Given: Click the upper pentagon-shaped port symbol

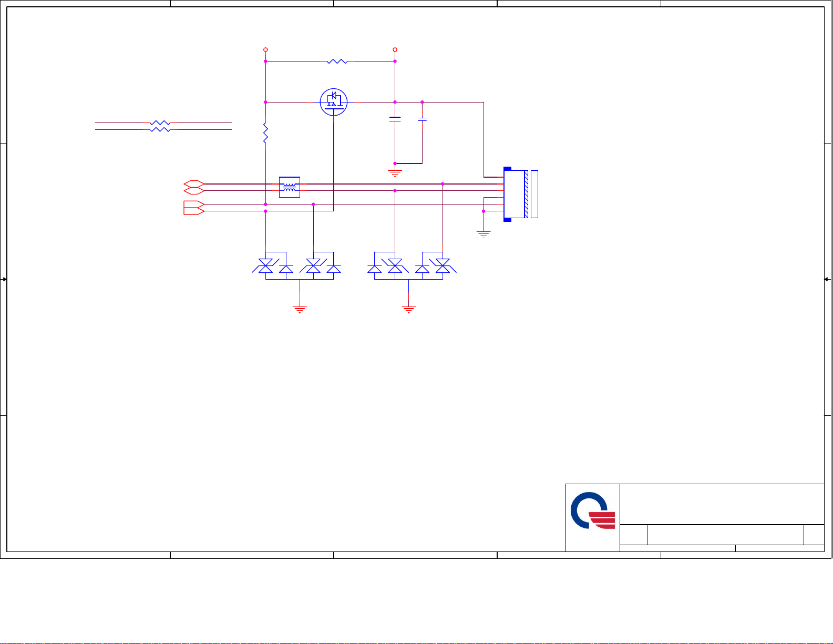Looking at the screenshot, I should point(194,204).
